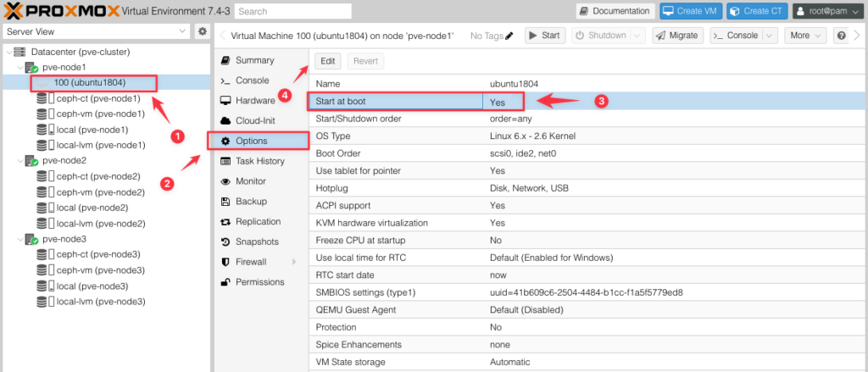Click the Start button
Viewport: 868px width, 372px height.
point(544,36)
